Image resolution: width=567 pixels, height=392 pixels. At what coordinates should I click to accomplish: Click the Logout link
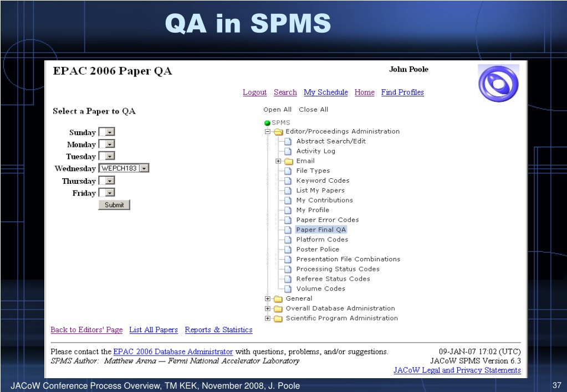pos(254,92)
